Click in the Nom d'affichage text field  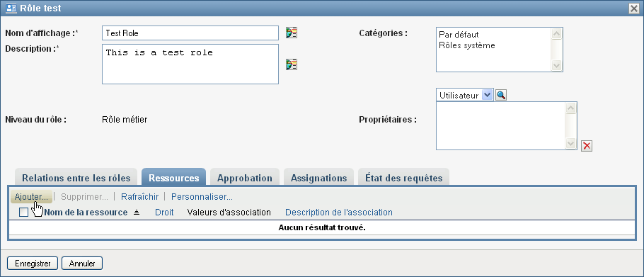(x=190, y=33)
